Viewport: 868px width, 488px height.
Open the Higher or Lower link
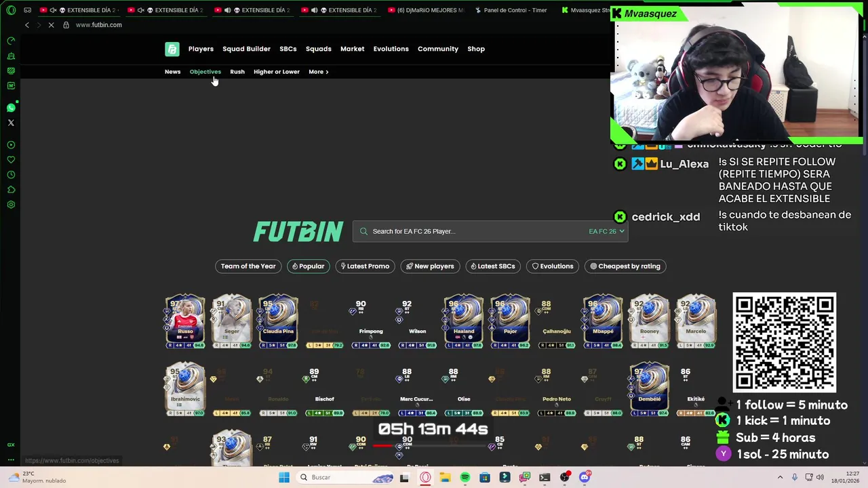[277, 72]
